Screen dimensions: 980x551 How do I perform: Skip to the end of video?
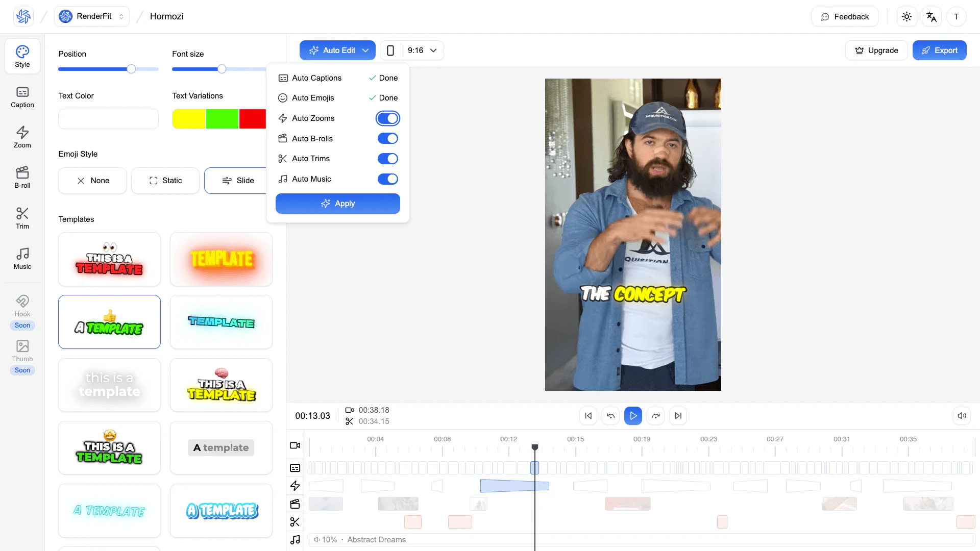coord(678,416)
